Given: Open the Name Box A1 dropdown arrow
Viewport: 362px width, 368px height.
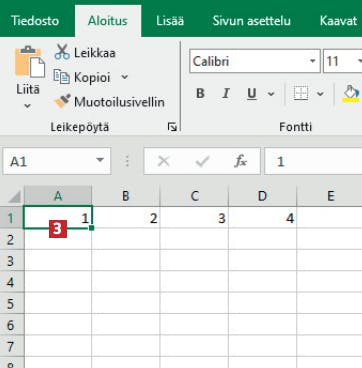Looking at the screenshot, I should click(100, 160).
